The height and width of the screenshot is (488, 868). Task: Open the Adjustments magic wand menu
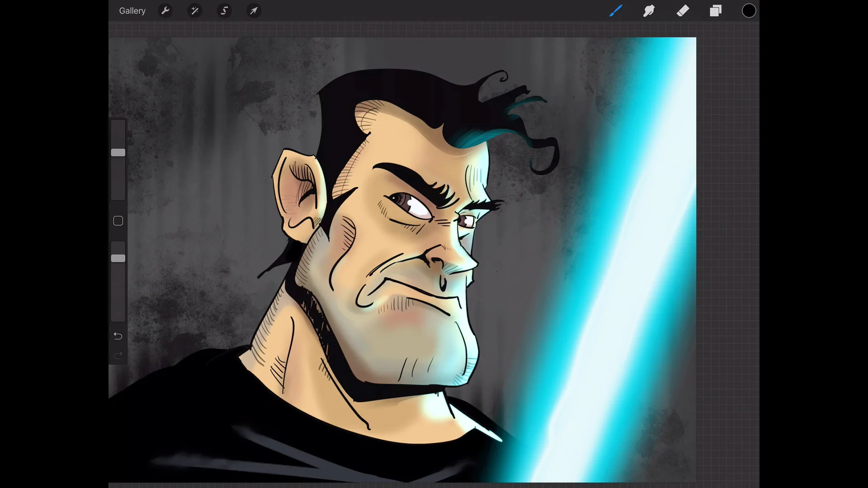click(195, 11)
